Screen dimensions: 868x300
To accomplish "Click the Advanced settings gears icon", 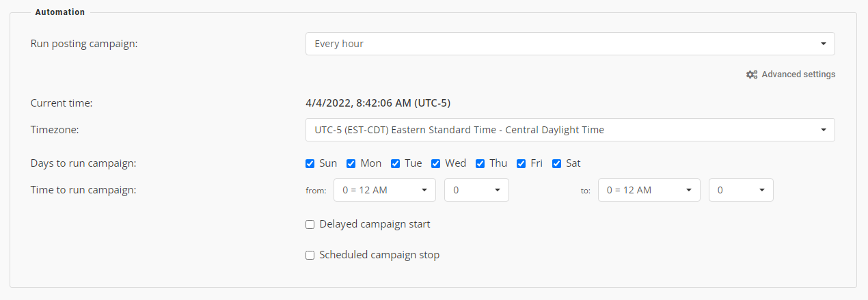I will (x=752, y=74).
